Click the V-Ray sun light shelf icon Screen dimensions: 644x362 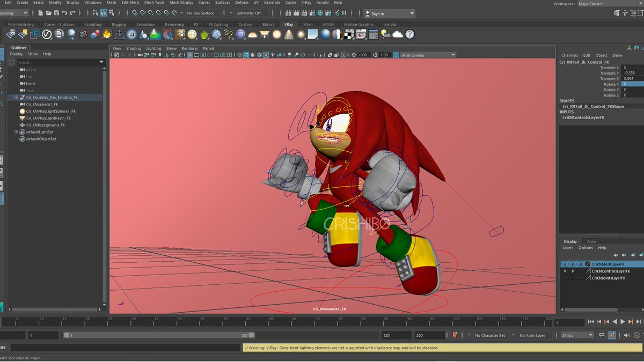pos(301,34)
